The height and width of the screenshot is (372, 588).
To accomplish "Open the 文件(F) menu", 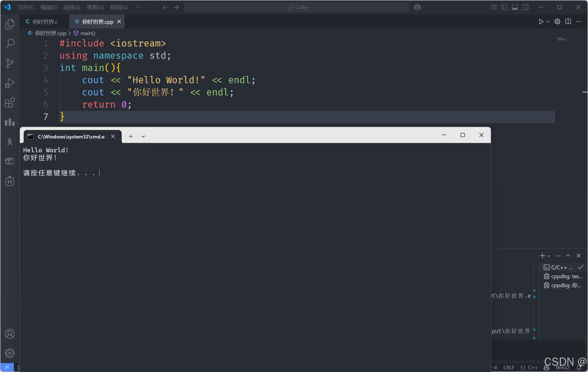I will point(26,7).
